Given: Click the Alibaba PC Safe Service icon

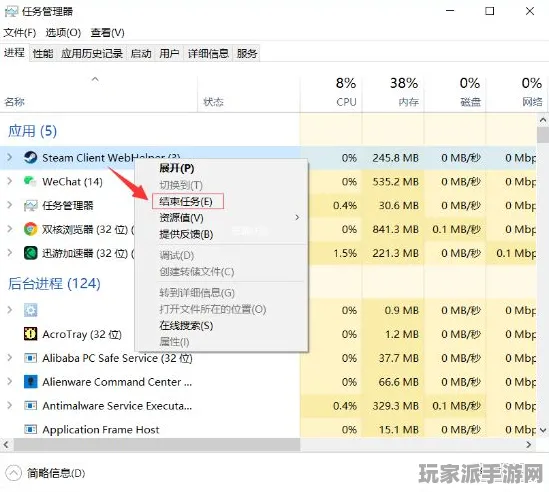Looking at the screenshot, I should [30, 358].
